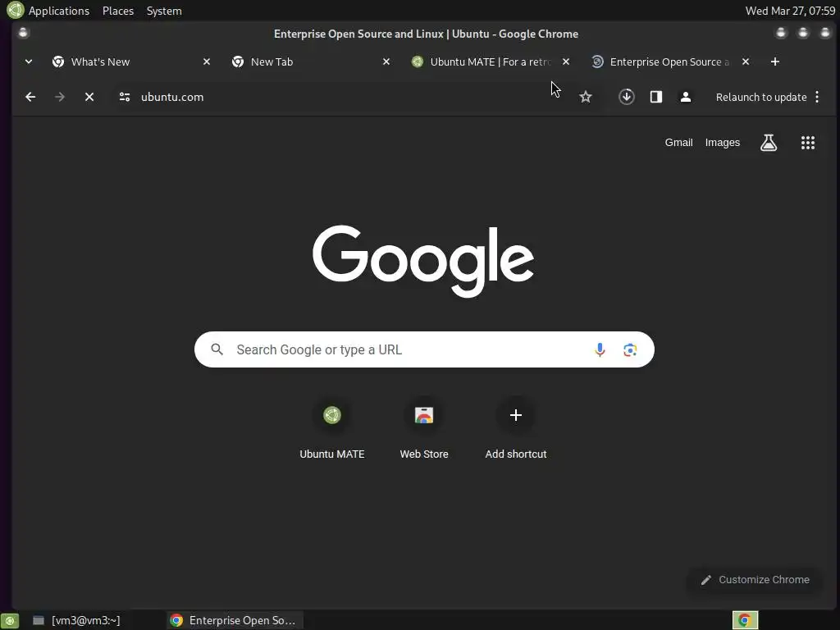Click the magnifier icon in search box
The image size is (840, 630).
[x=217, y=349]
